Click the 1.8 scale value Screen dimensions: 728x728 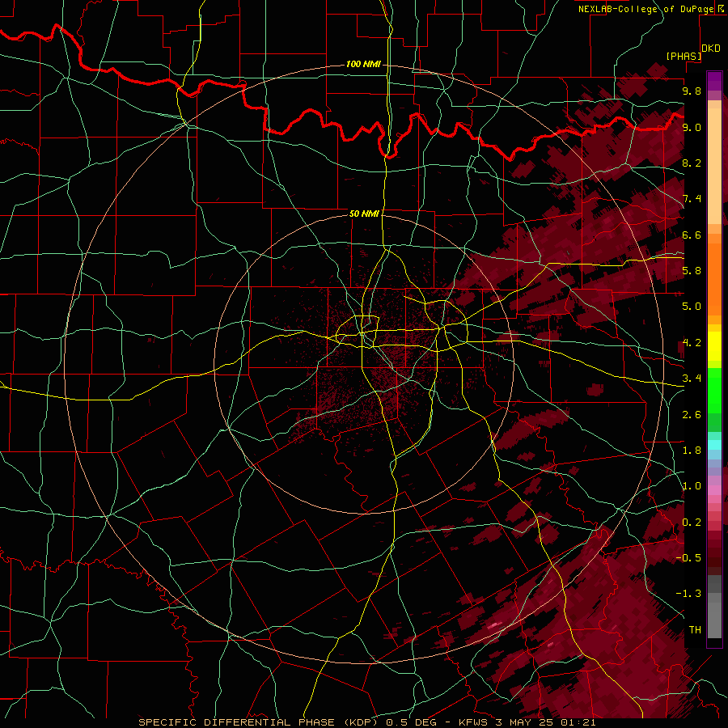692,450
